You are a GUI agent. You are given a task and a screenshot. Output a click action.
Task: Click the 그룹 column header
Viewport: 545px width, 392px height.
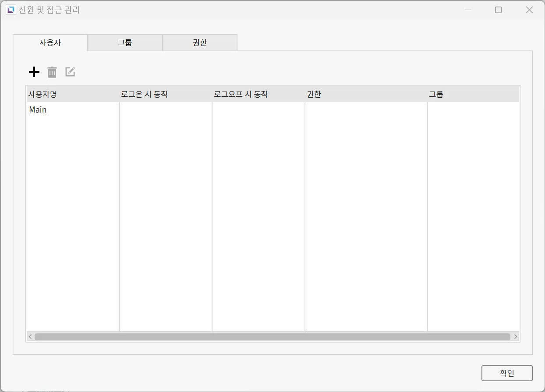point(472,94)
